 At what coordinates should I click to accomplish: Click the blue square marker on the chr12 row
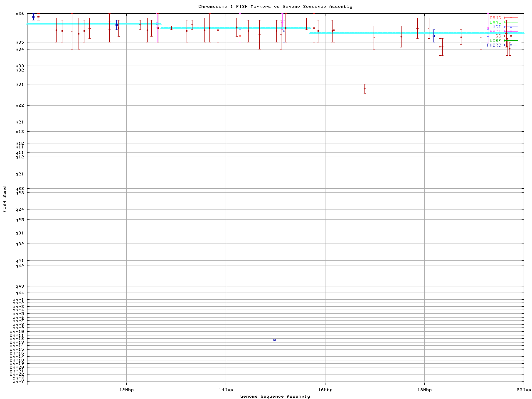pos(274,340)
